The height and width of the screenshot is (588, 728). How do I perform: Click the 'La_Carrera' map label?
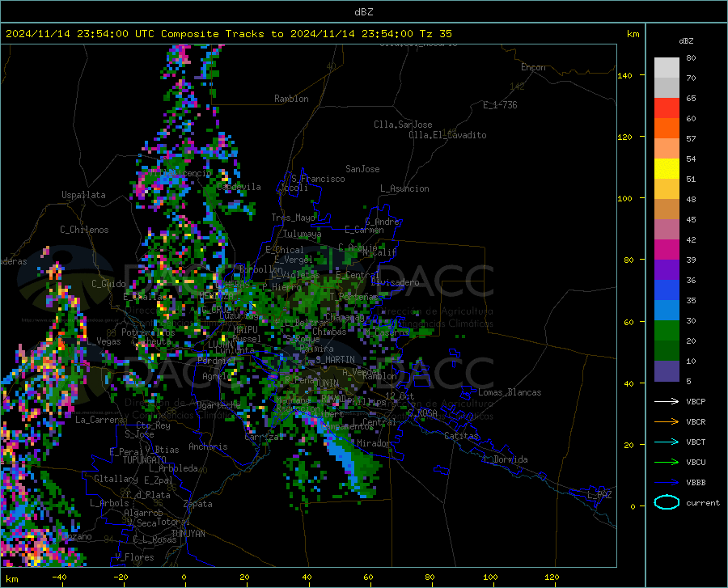99,420
